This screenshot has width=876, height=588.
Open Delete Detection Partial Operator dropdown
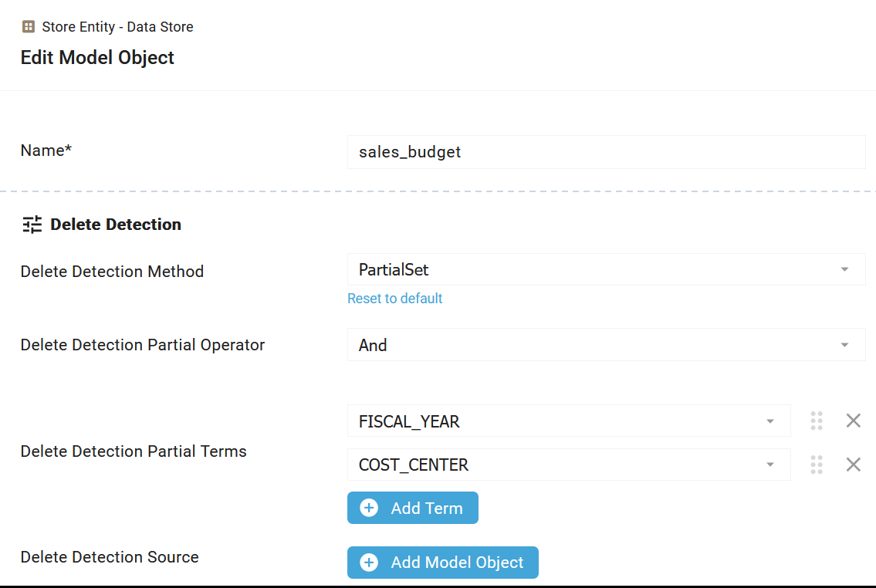(606, 345)
